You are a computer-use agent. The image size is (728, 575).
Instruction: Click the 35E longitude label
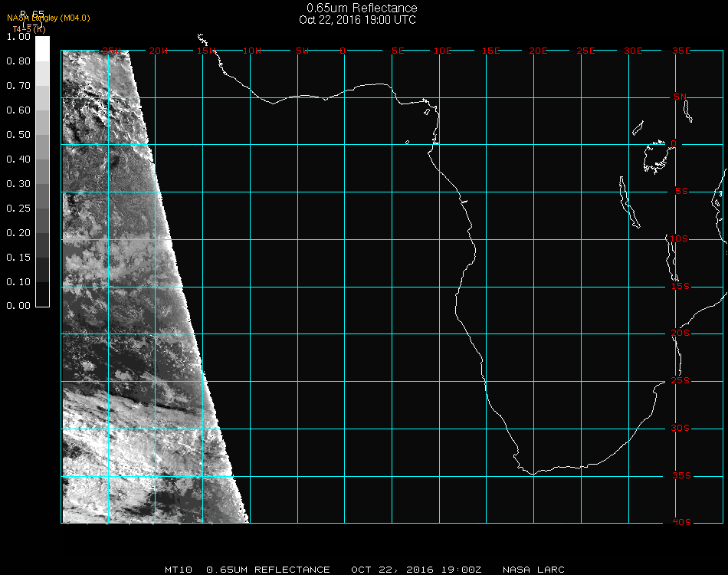tap(681, 51)
